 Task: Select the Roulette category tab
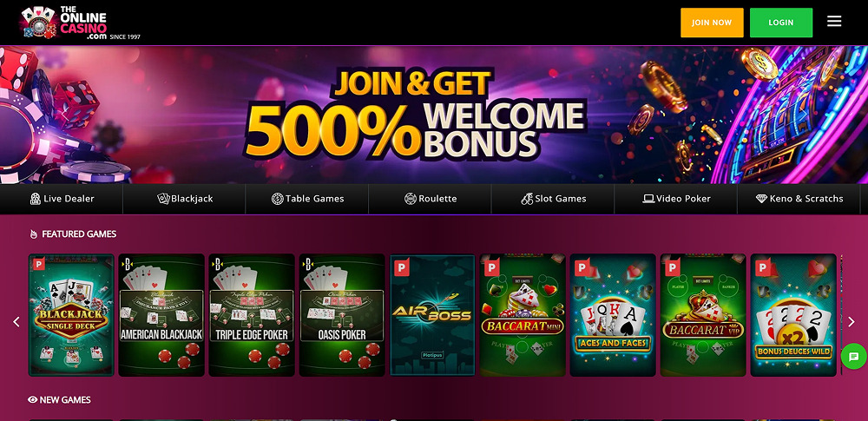(431, 199)
